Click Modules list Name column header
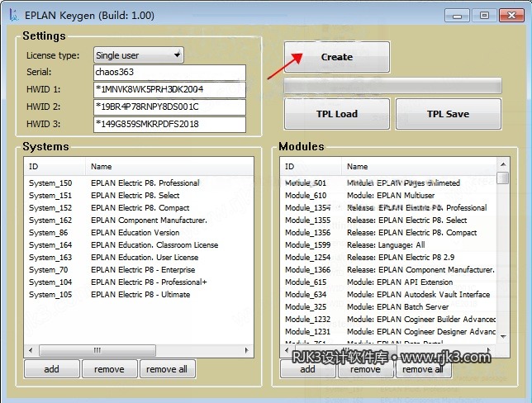Image resolution: width=532 pixels, height=403 pixels. pyautogui.click(x=419, y=167)
